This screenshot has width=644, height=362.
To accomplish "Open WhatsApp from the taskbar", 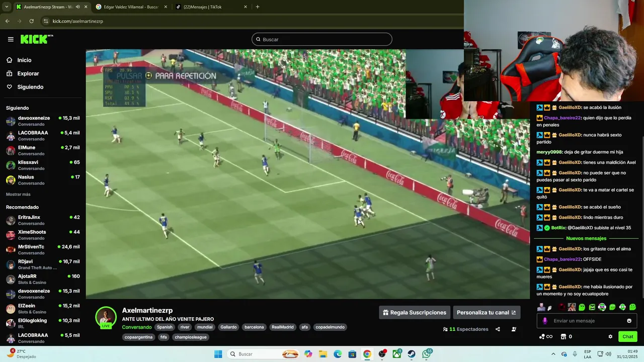I will click(427, 354).
